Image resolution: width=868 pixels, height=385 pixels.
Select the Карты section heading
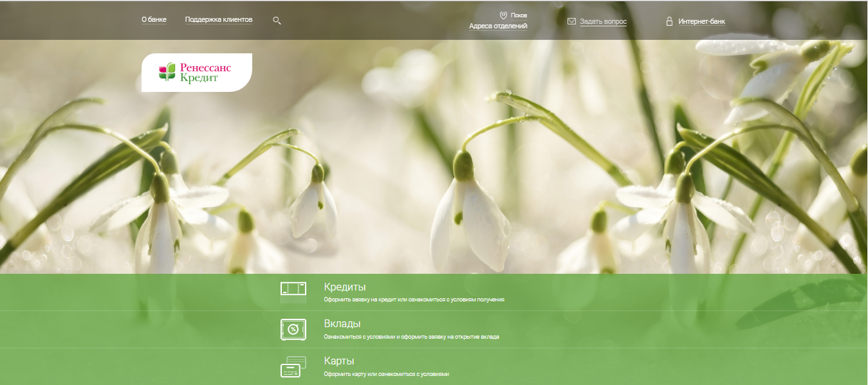[x=339, y=361]
